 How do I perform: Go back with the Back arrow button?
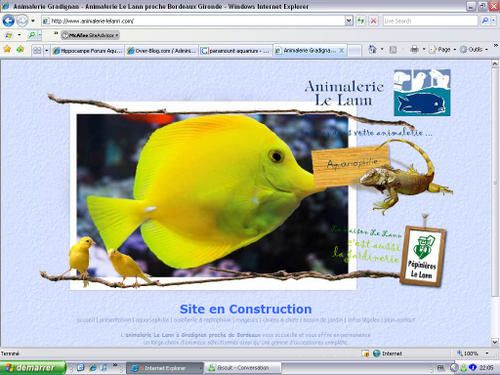8,21
